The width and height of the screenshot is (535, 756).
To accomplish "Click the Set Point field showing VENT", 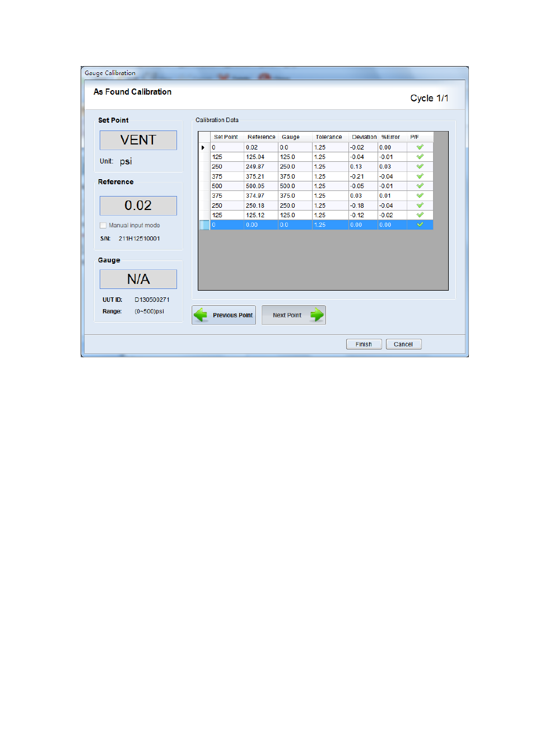I will point(138,140).
